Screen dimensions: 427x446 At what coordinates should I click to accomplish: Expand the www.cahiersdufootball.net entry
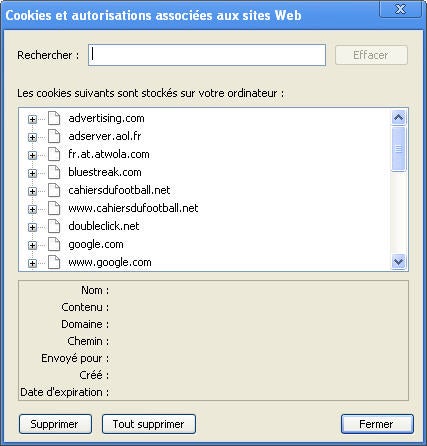point(32,209)
